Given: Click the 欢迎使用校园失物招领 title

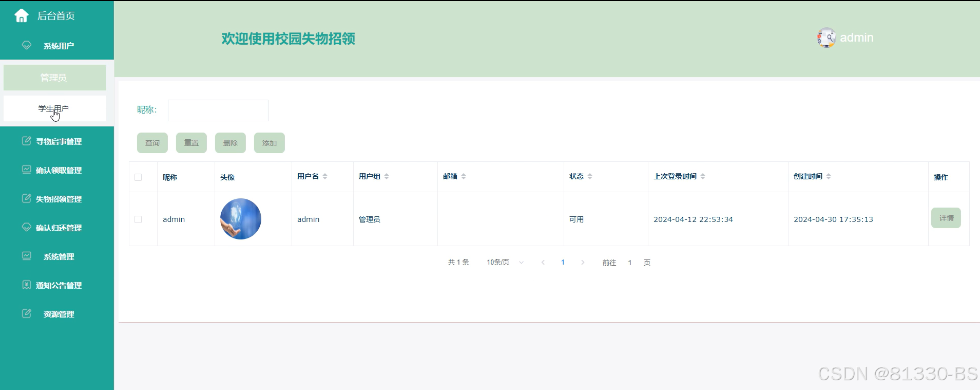Looking at the screenshot, I should coord(289,39).
